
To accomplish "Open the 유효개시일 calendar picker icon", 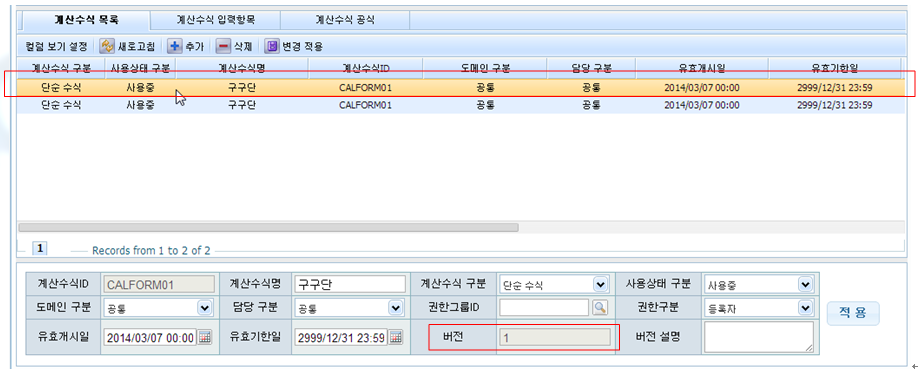I will pyautogui.click(x=204, y=337).
